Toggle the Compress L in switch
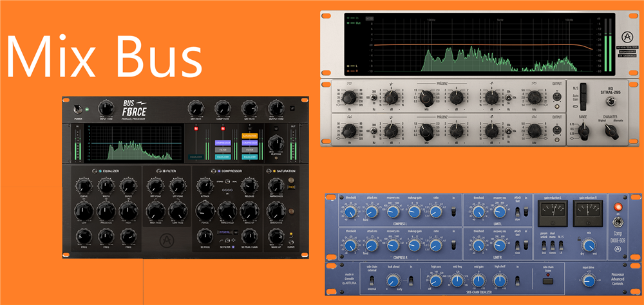Screen dimensions: 644x305 [x=453, y=212]
